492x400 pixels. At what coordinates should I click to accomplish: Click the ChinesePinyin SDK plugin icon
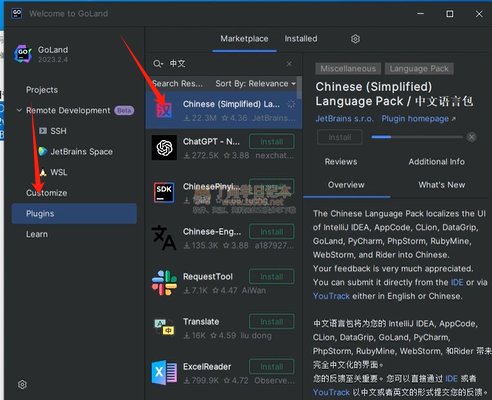click(x=164, y=192)
